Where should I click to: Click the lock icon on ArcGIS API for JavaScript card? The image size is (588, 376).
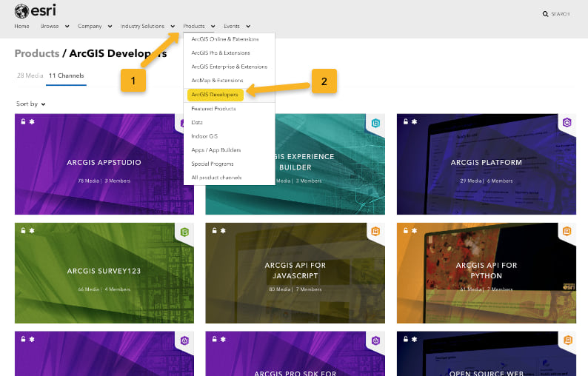pyautogui.click(x=214, y=230)
